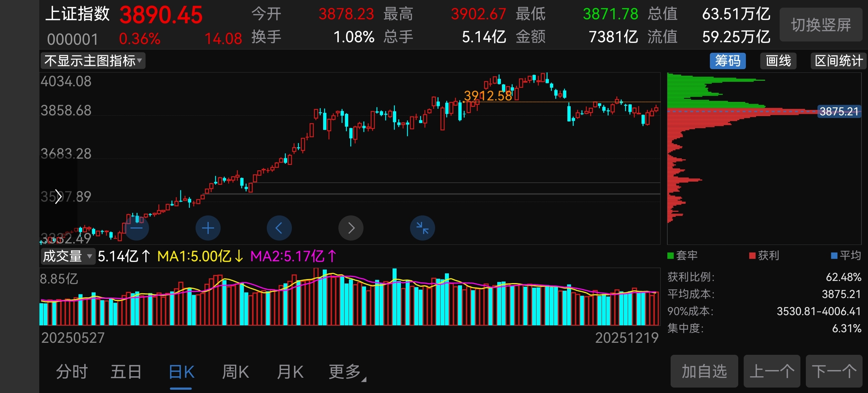Click the green 套牢 legend square
Image resolution: width=868 pixels, height=393 pixels.
coord(671,256)
